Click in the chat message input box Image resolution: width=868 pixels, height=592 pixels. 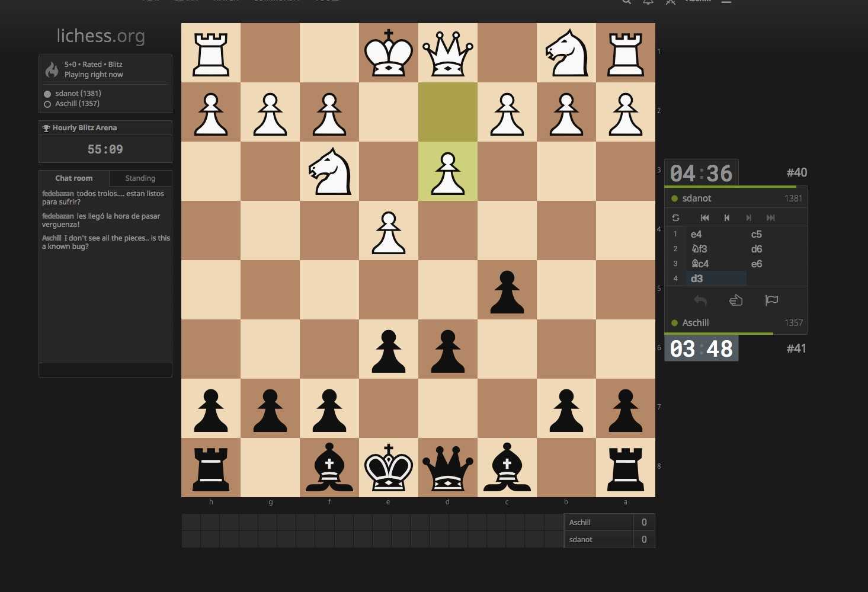[x=105, y=370]
